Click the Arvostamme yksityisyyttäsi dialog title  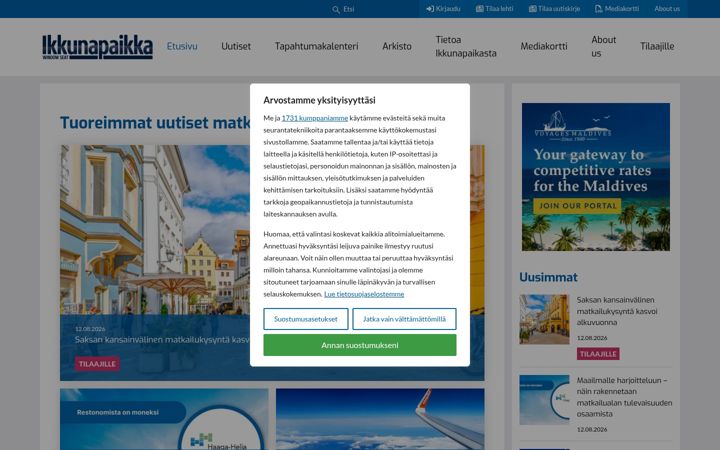point(320,100)
